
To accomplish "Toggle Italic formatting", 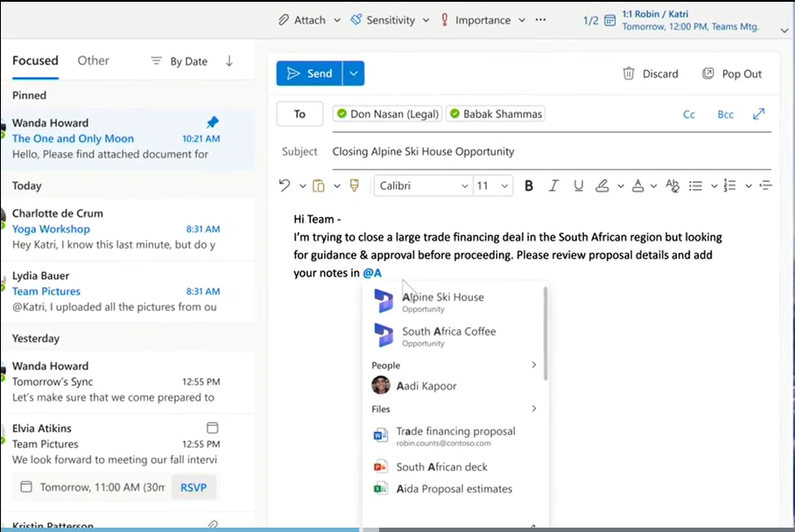I will point(553,186).
